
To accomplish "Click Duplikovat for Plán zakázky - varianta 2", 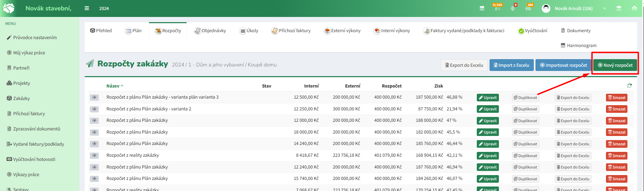I will tap(525, 109).
